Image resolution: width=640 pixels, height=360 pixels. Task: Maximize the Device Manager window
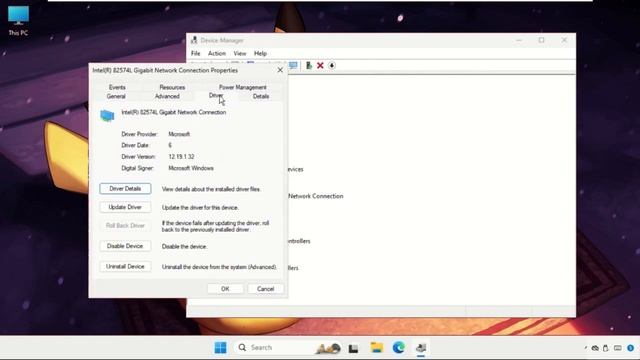(541, 40)
